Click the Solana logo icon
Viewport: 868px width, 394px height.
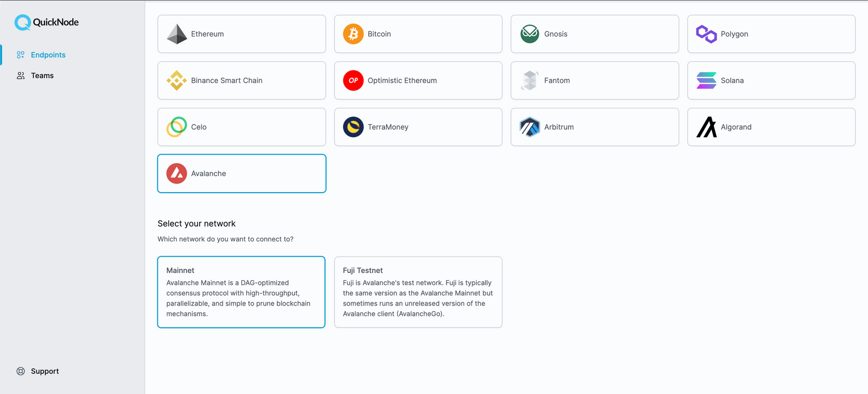706,80
